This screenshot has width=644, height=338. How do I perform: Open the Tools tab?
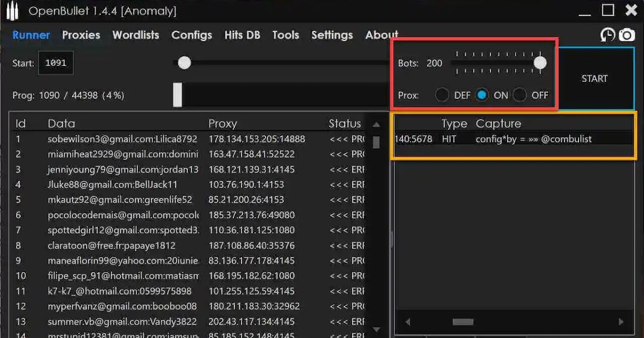click(x=286, y=35)
